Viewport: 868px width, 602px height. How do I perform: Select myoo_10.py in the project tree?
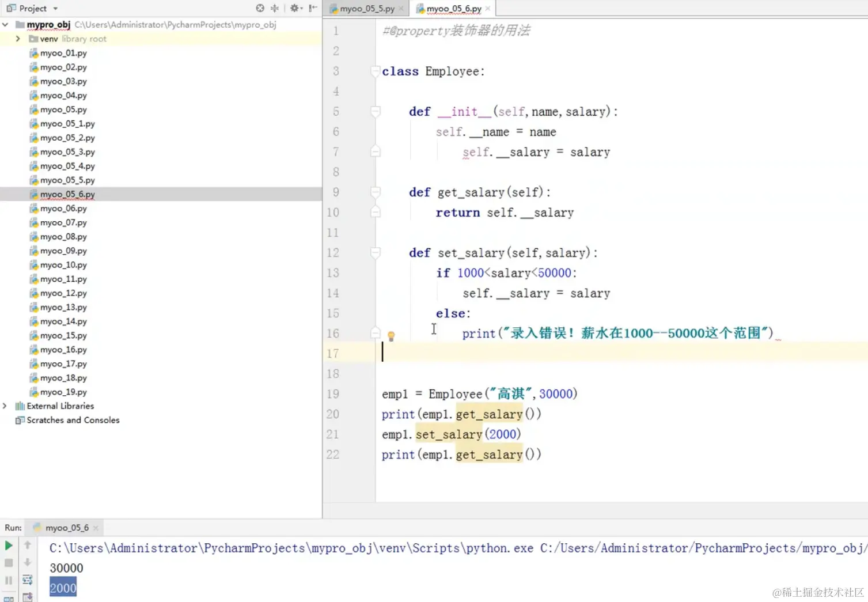pyautogui.click(x=63, y=265)
